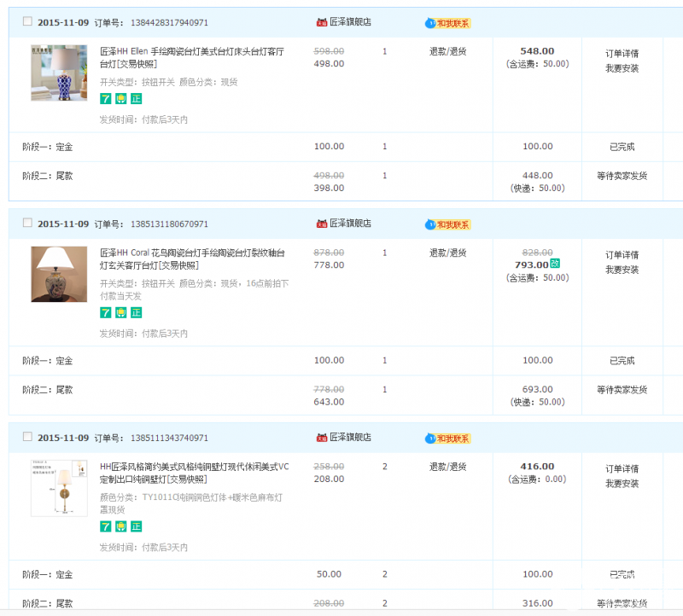
Task: Click the Tmall shop icon in the first order header
Action: 322,22
